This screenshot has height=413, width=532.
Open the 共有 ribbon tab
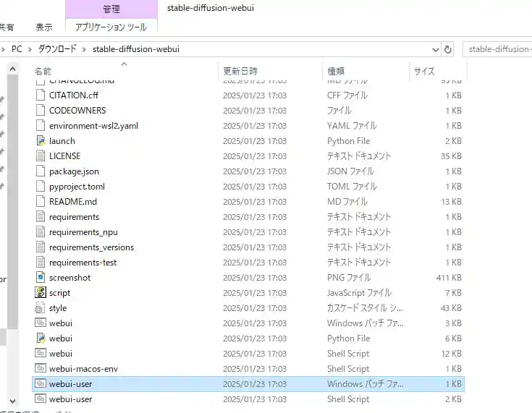pyautogui.click(x=7, y=27)
